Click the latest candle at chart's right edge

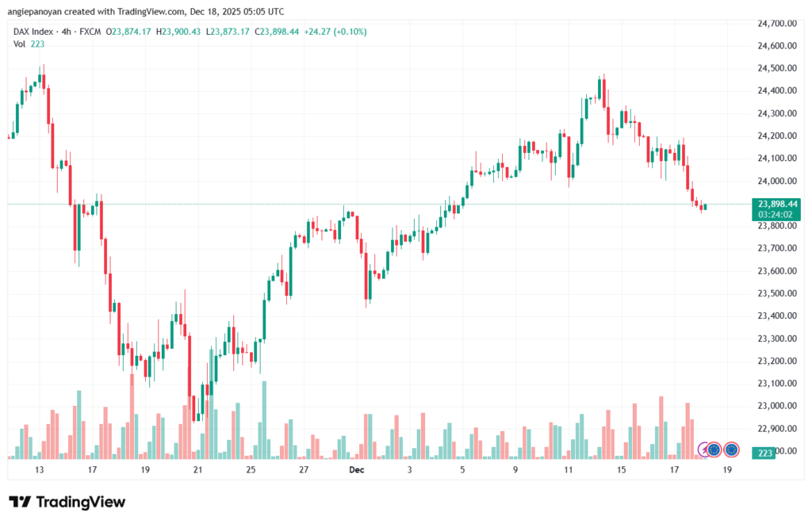pyautogui.click(x=705, y=207)
